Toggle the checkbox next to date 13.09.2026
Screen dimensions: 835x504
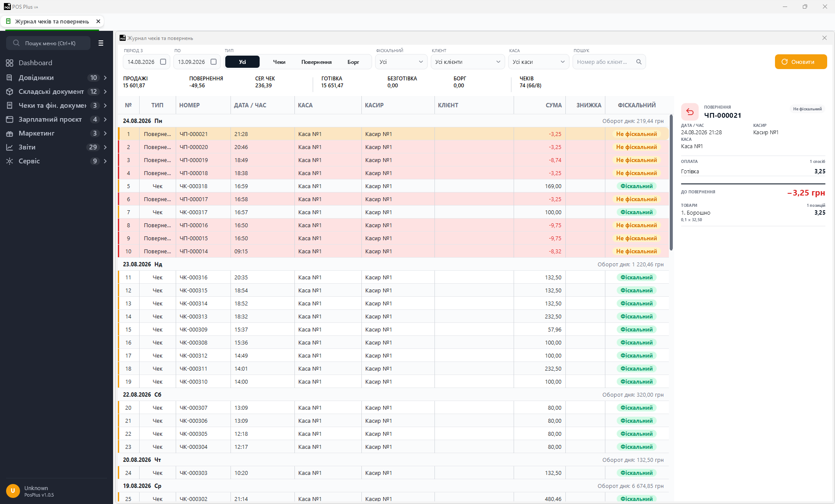pyautogui.click(x=214, y=62)
